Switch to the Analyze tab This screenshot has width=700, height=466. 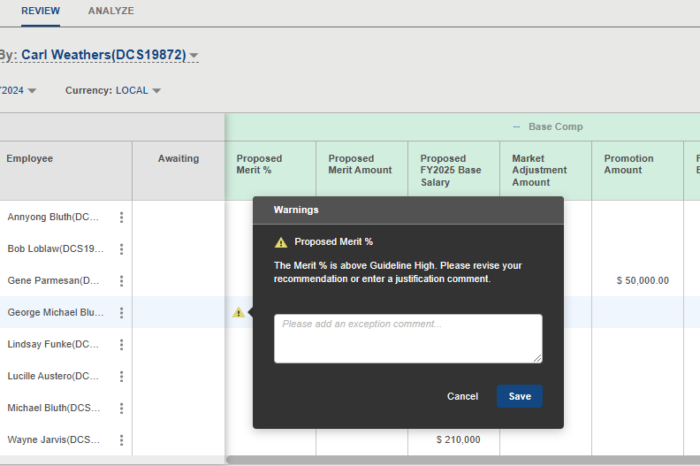pyautogui.click(x=111, y=11)
